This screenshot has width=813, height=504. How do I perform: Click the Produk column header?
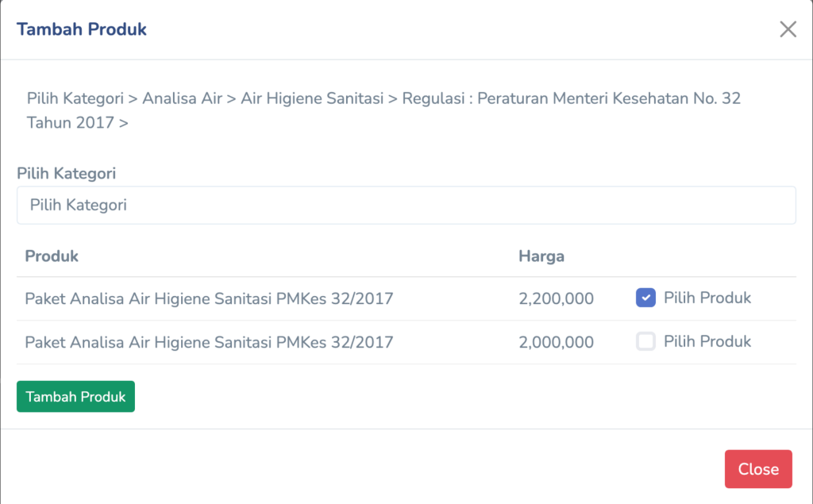click(x=52, y=256)
